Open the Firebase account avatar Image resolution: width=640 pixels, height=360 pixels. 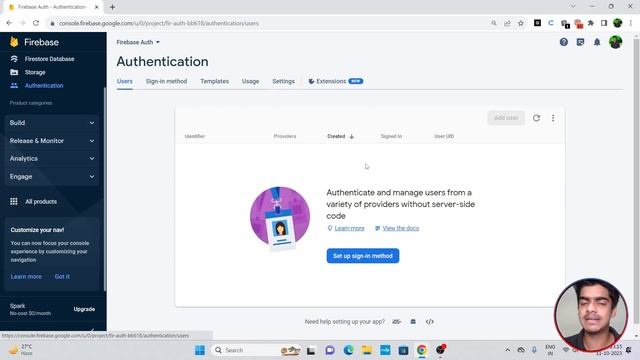point(616,42)
